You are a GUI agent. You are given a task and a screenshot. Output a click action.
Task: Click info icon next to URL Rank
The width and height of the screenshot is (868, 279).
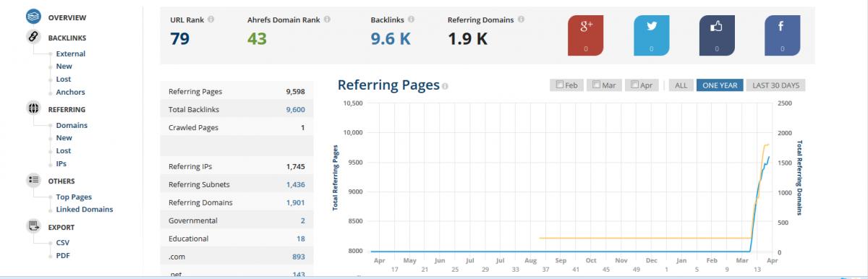pos(210,20)
